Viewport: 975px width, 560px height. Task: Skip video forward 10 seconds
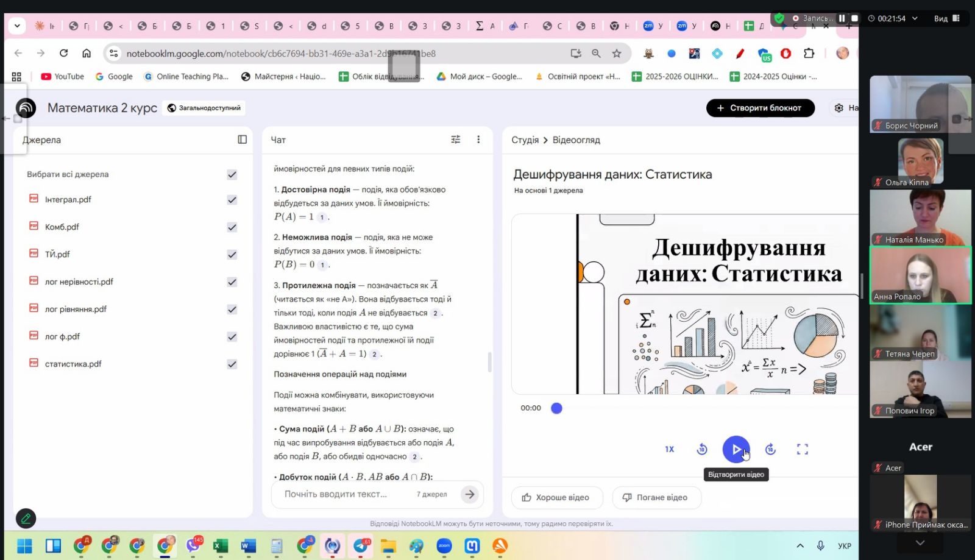pyautogui.click(x=770, y=449)
